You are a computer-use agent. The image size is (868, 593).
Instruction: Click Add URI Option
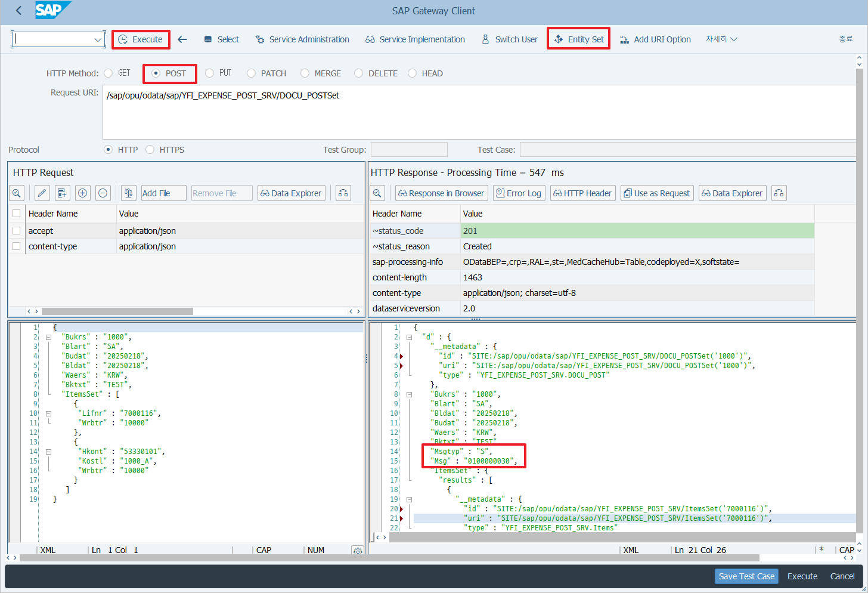(655, 39)
